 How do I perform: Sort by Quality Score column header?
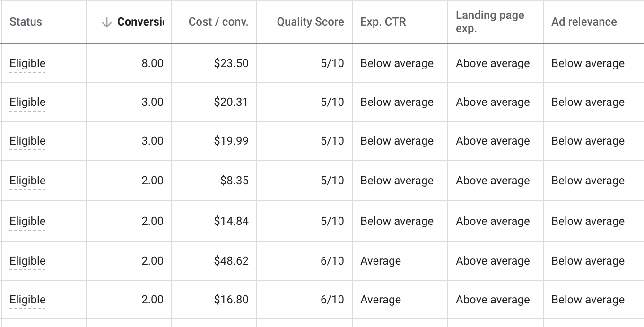click(310, 22)
